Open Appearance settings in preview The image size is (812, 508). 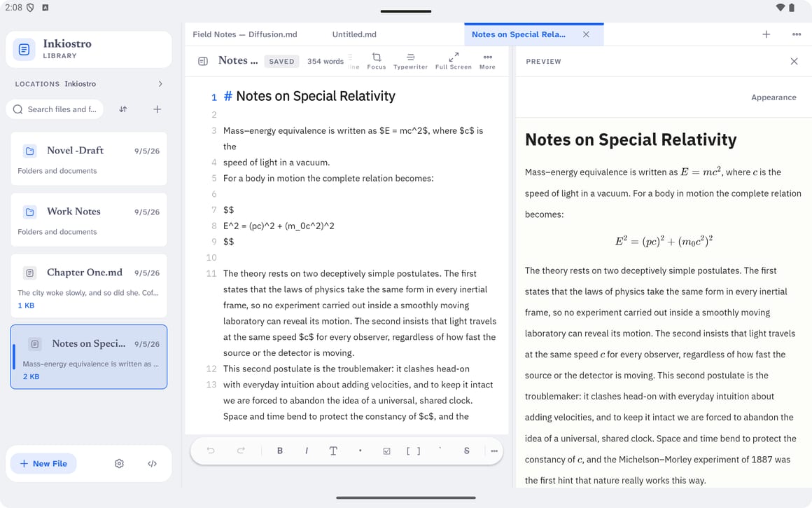coord(773,97)
